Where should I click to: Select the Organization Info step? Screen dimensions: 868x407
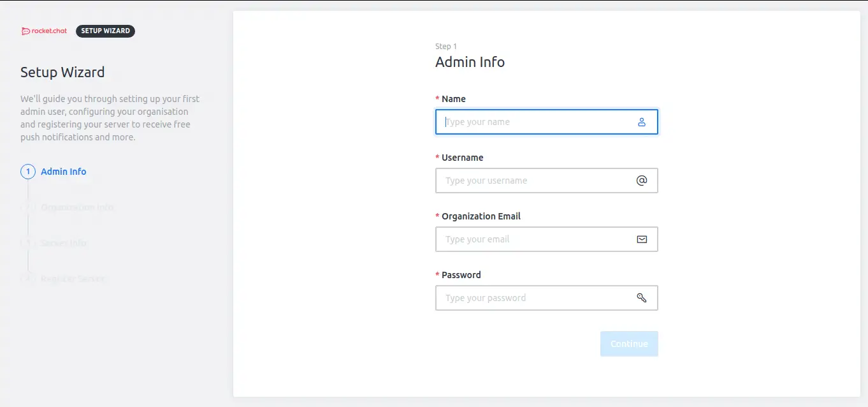[76, 207]
